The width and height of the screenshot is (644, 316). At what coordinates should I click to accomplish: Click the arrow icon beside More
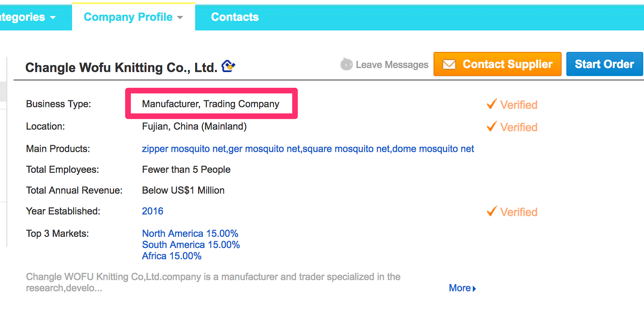474,289
